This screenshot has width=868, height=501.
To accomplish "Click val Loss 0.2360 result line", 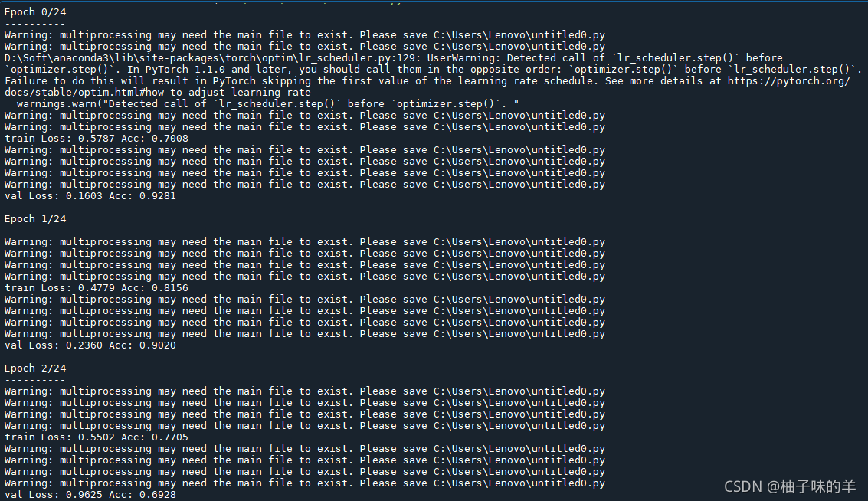I will [90, 345].
